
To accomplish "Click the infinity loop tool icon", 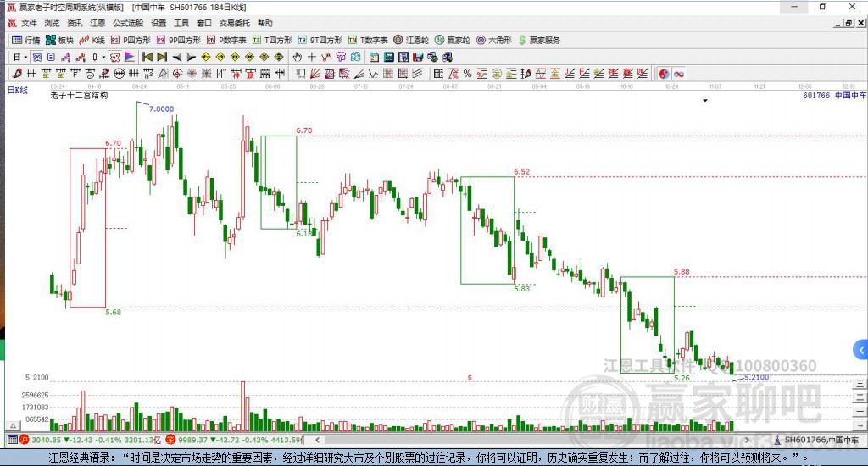I will click(x=679, y=74).
